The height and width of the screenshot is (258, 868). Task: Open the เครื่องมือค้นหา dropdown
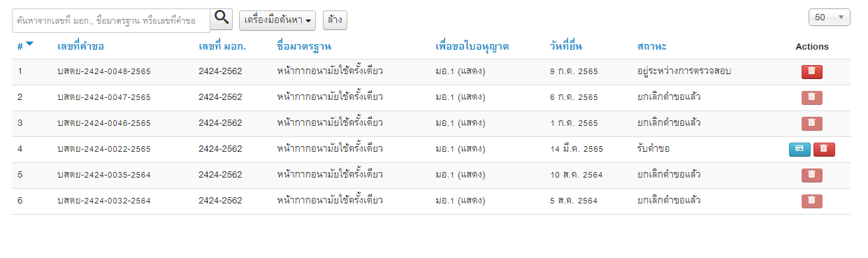click(x=277, y=20)
